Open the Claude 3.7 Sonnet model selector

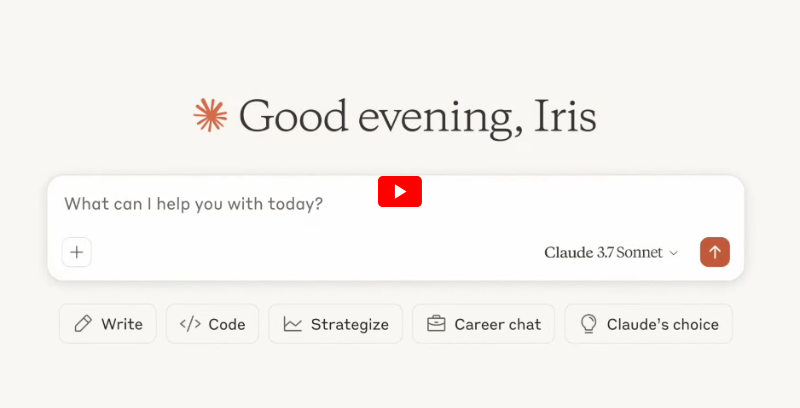pos(603,253)
